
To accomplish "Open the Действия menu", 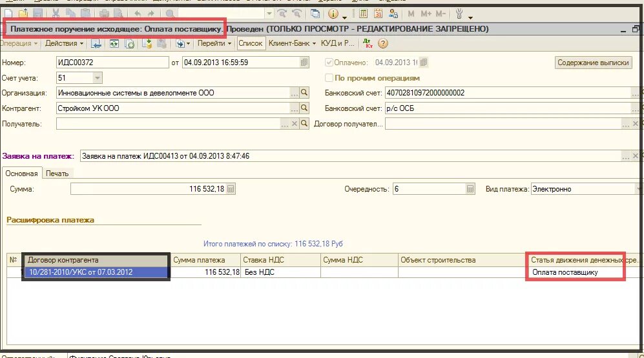I will 64,43.
